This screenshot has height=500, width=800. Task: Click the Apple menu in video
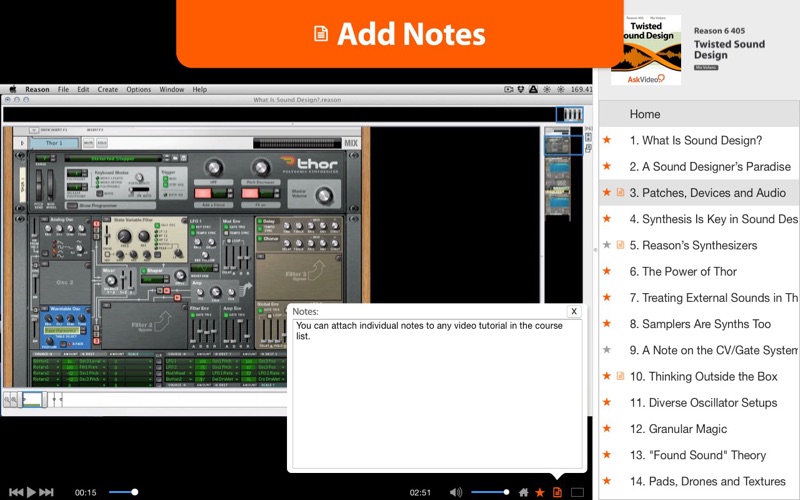13,89
